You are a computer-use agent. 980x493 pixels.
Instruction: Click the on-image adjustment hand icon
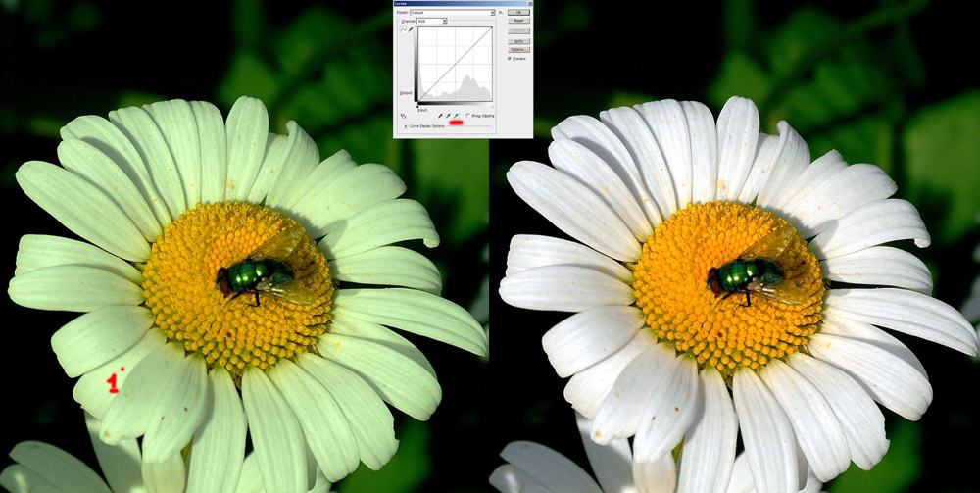tap(403, 116)
